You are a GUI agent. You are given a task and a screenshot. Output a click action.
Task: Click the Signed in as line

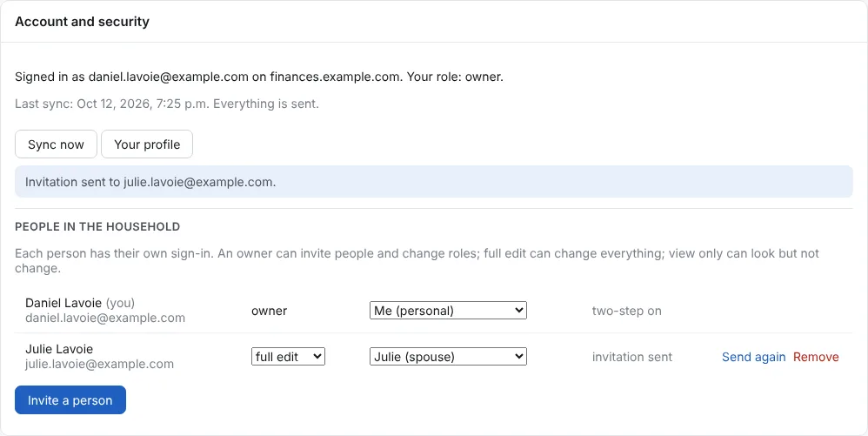tap(259, 77)
